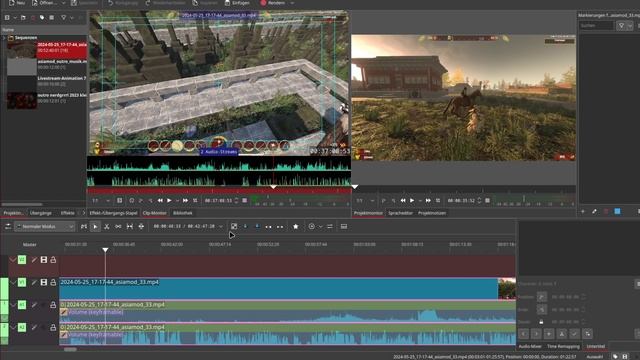Rewind the project monitor
The image size is (640, 360).
403,200
